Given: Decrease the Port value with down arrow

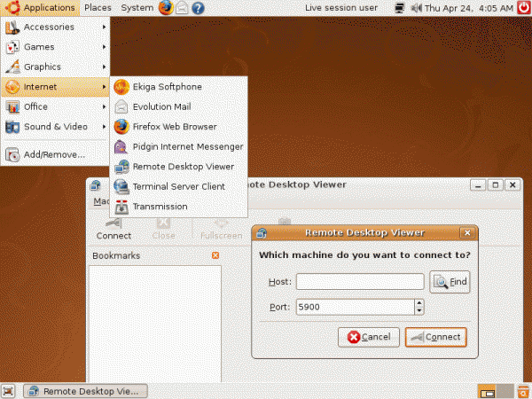Looking at the screenshot, I should [419, 311].
